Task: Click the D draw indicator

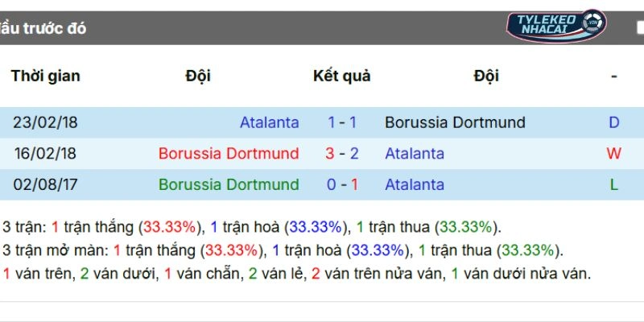Action: [x=613, y=122]
